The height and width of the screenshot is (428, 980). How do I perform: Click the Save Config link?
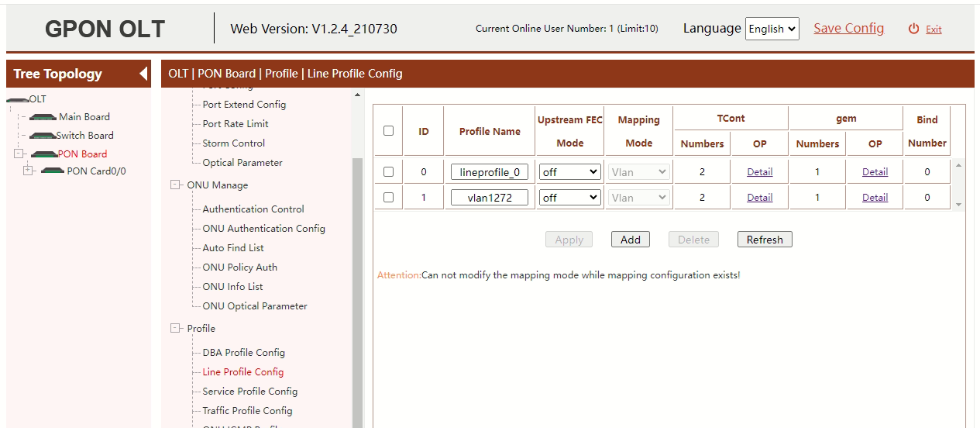click(x=848, y=28)
